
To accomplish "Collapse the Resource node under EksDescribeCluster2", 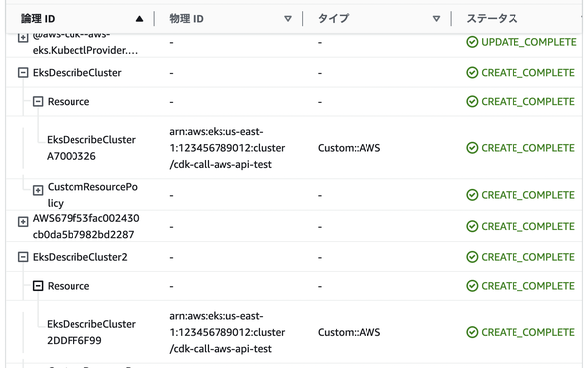I will (x=38, y=286).
